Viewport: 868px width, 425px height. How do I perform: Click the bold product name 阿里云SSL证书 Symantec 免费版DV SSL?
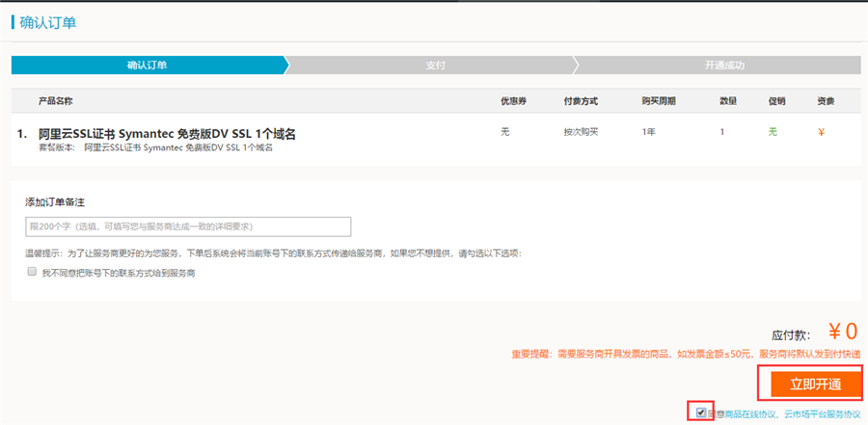click(x=166, y=133)
